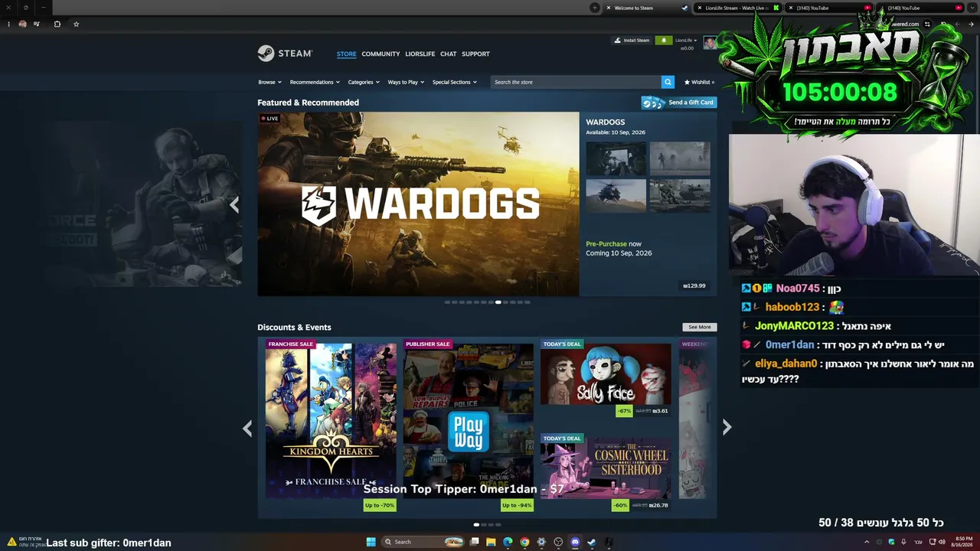Image resolution: width=980 pixels, height=551 pixels.
Task: Open the Categories dropdown
Action: pos(364,82)
